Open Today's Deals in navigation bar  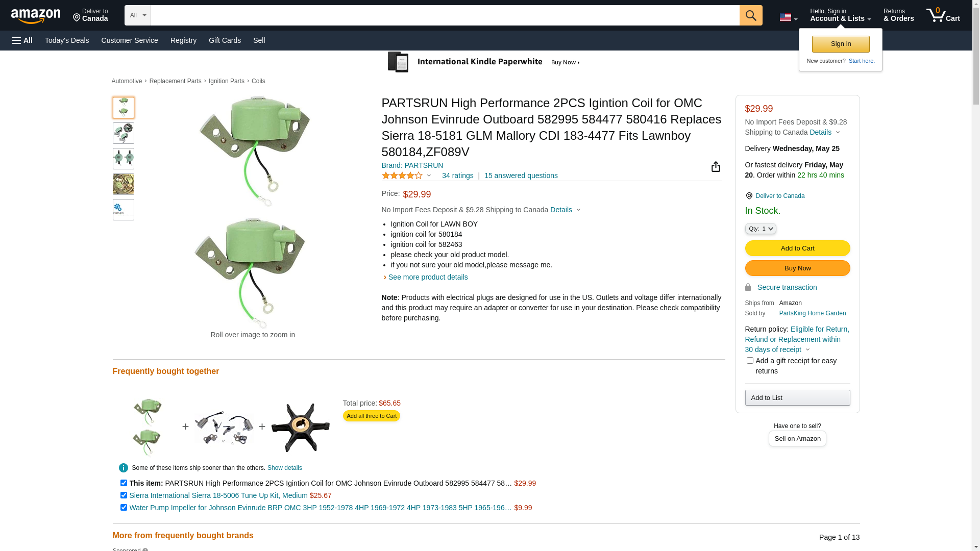click(x=67, y=40)
